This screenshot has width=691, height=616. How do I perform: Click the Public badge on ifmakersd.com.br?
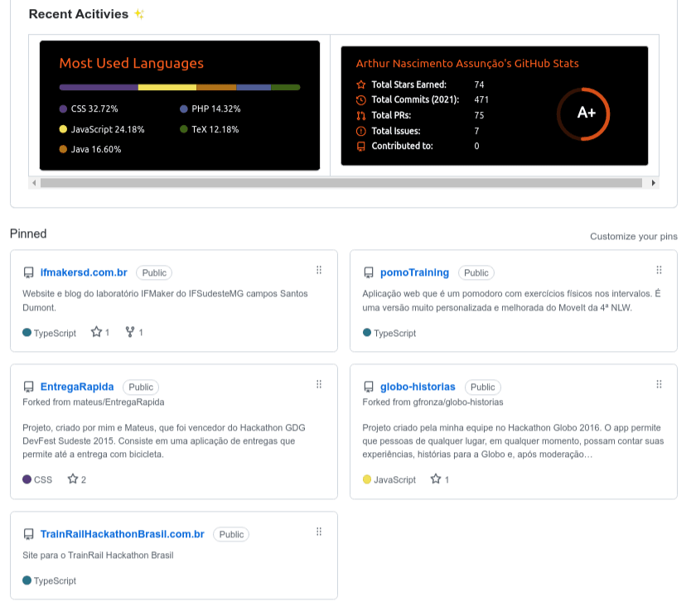[x=154, y=273]
